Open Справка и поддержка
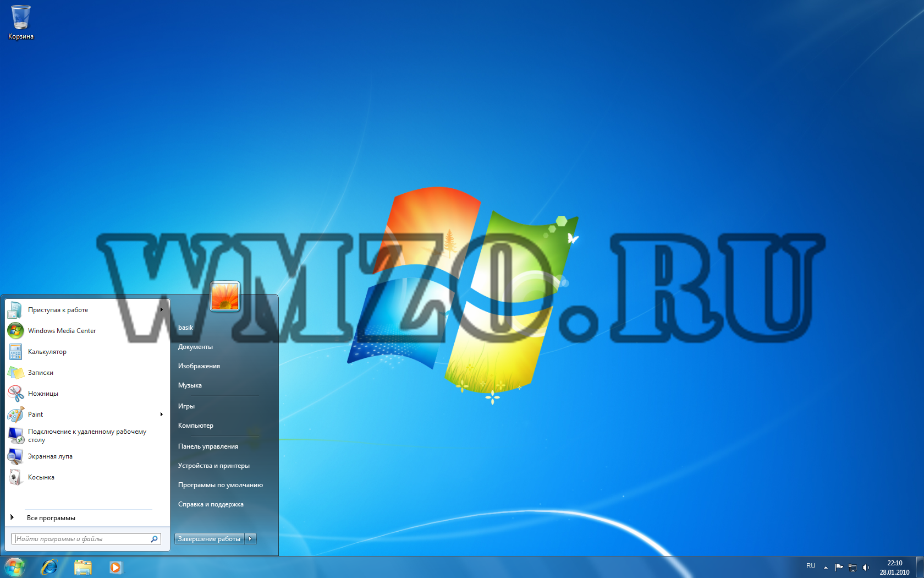Screen dimensions: 924x578 coord(211,504)
